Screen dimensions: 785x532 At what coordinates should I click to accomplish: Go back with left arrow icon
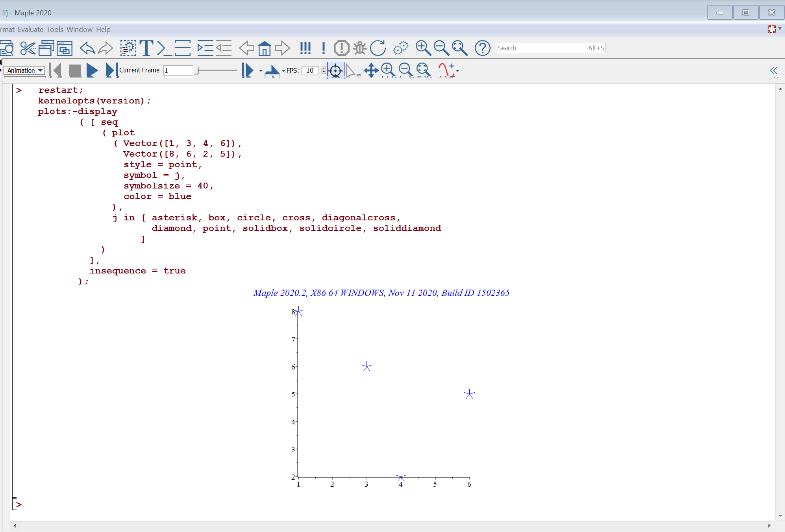coord(247,48)
